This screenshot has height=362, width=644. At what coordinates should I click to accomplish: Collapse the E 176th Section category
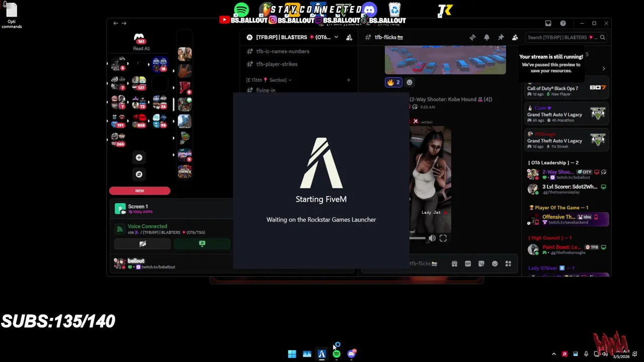tap(269, 80)
